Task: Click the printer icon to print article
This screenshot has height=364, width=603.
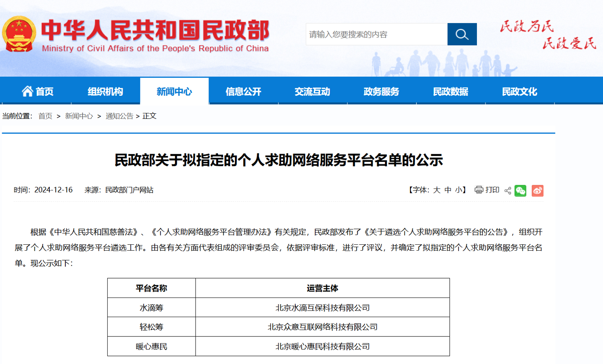Action: pos(479,190)
